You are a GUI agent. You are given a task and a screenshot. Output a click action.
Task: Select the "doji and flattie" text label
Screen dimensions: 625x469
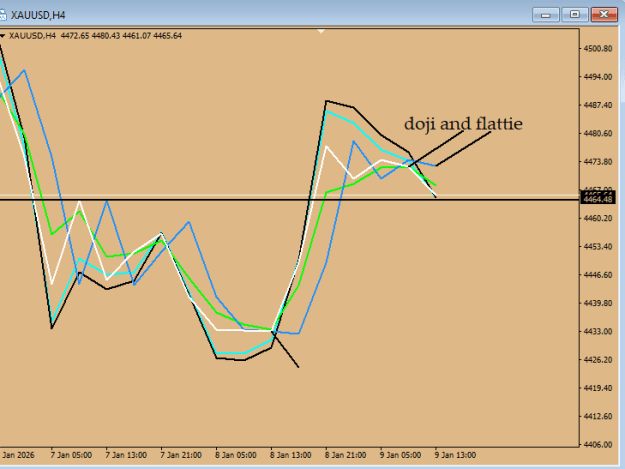pos(463,124)
